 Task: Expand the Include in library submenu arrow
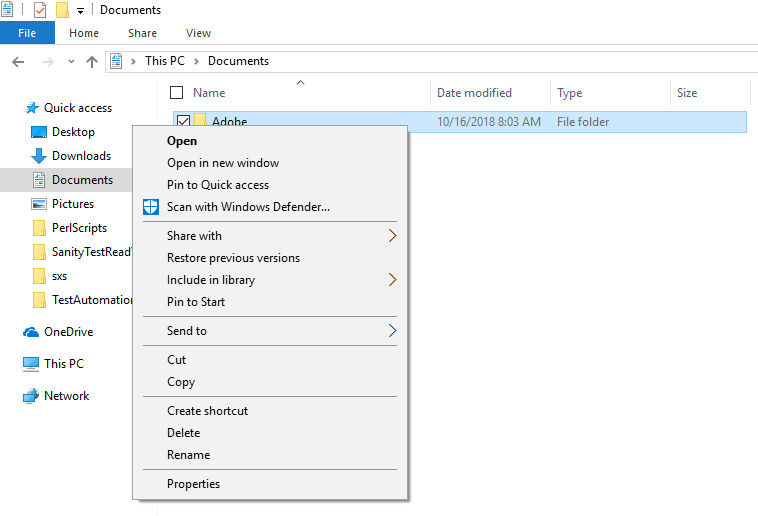(393, 280)
